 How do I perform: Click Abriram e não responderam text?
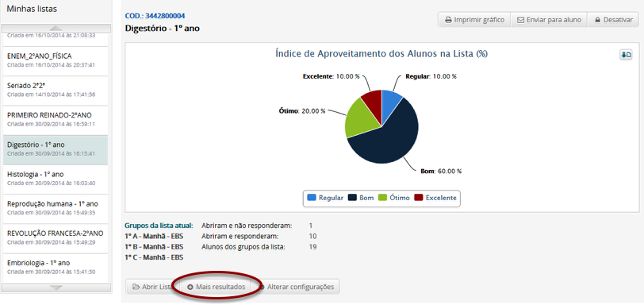[247, 226]
